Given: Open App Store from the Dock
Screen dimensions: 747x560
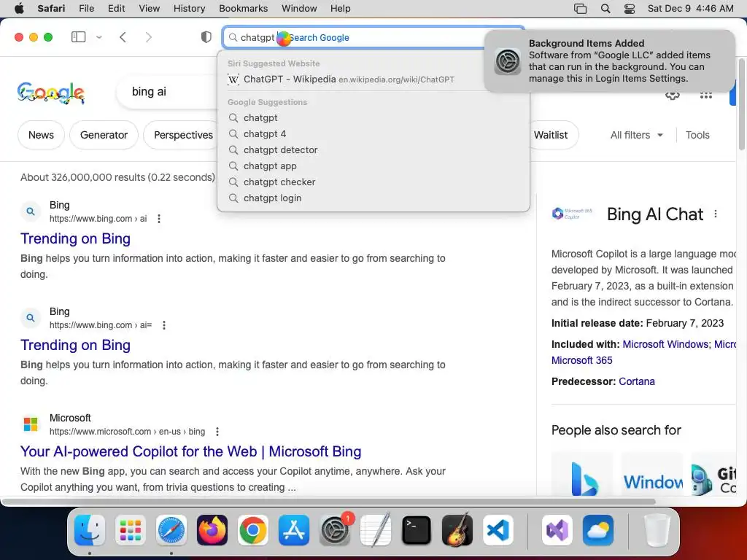Looking at the screenshot, I should pos(294,530).
